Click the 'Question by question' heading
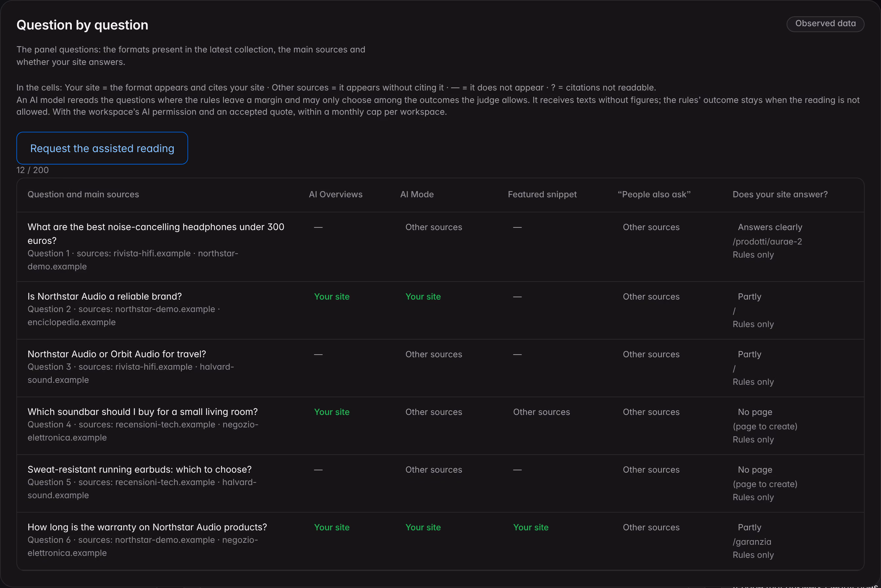The height and width of the screenshot is (588, 881). pyautogui.click(x=83, y=25)
